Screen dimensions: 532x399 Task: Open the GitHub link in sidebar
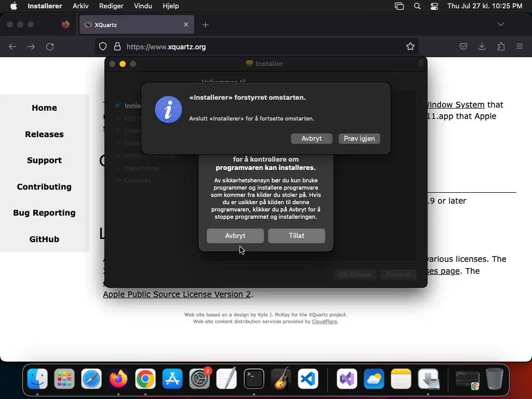[x=45, y=239]
